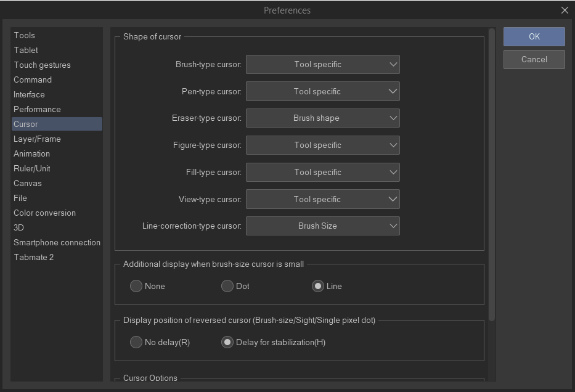575x392 pixels.
Task: Select Delay for stabilization(H) option
Action: (x=273, y=342)
